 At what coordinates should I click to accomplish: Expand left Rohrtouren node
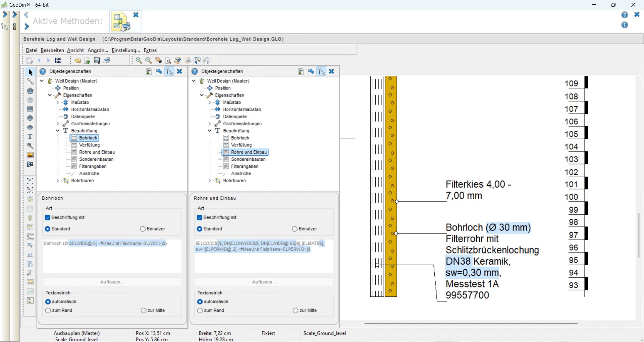[x=58, y=181]
